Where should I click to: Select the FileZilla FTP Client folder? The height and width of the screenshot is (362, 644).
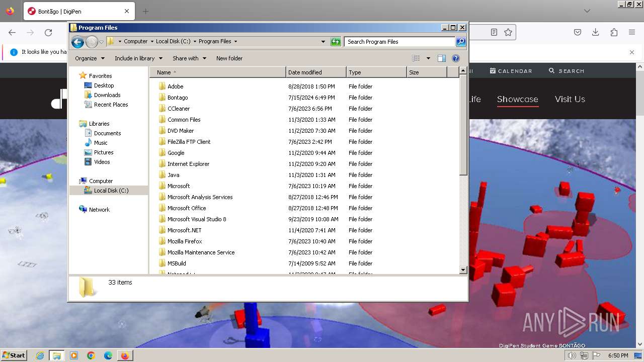tap(189, 142)
